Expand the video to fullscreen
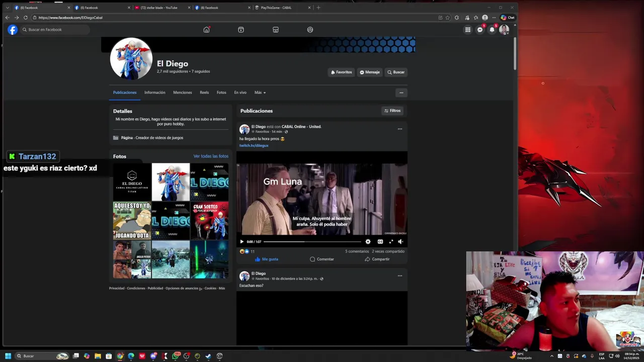The image size is (644, 362). 391,242
